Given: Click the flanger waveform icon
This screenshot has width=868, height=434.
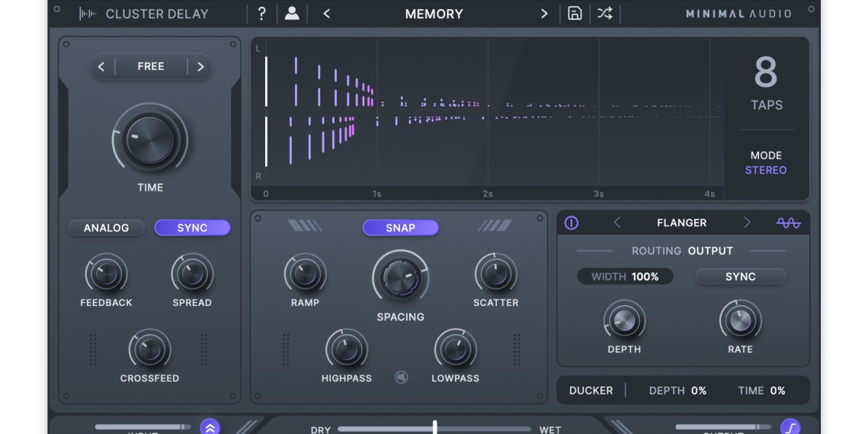Looking at the screenshot, I should (x=788, y=223).
